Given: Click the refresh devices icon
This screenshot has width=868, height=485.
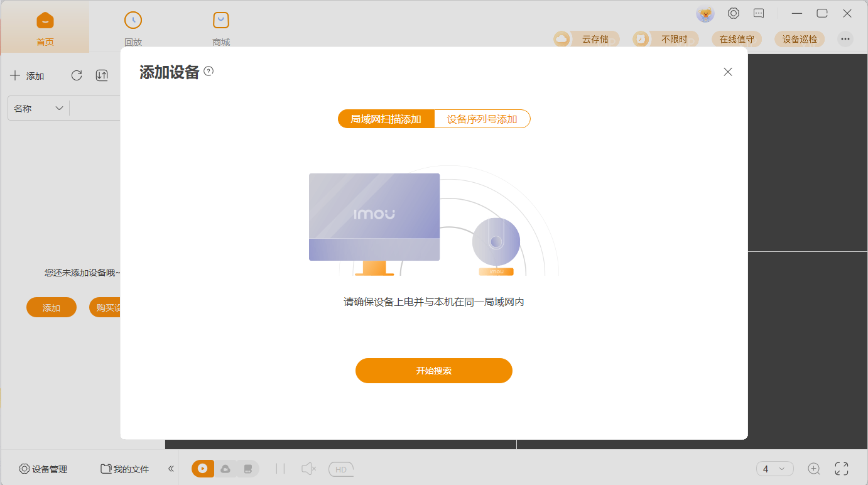Looking at the screenshot, I should (x=77, y=75).
